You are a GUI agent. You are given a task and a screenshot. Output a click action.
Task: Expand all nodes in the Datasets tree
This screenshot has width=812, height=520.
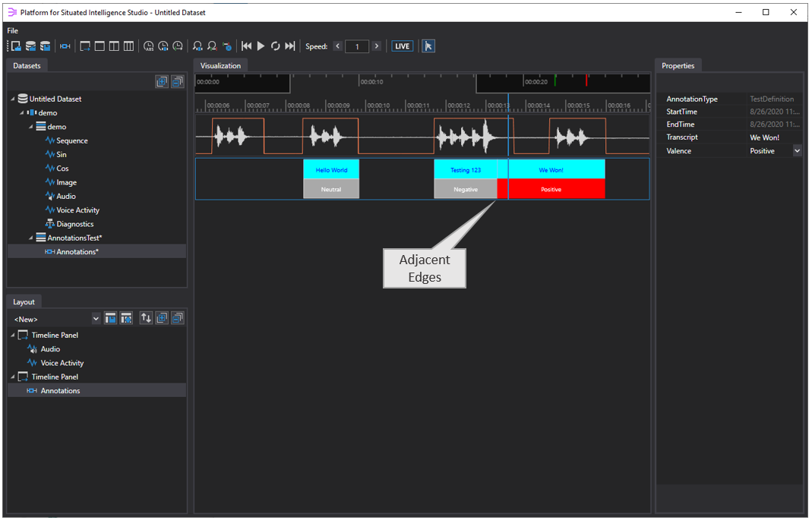point(162,82)
